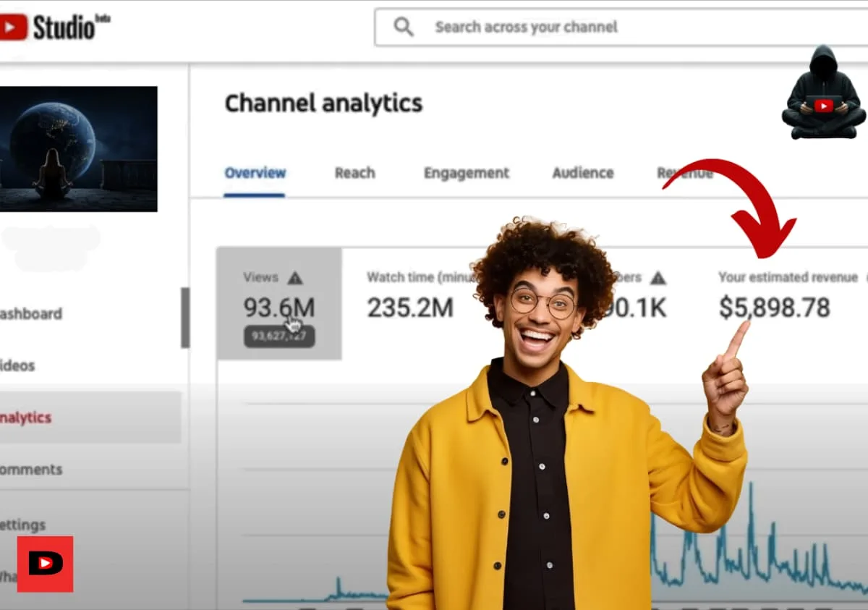
Task: Open Settings in the left sidebar
Action: tap(22, 525)
